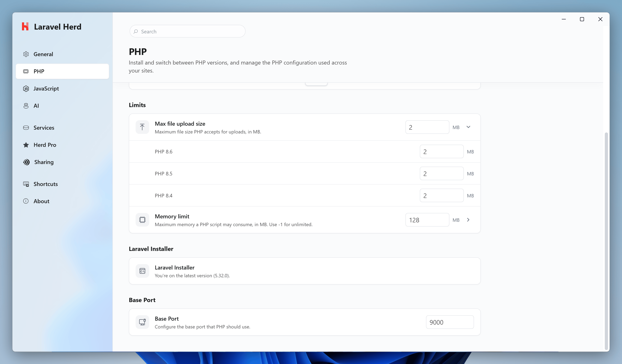Open the Services section
Image resolution: width=622 pixels, height=364 pixels.
(62, 128)
